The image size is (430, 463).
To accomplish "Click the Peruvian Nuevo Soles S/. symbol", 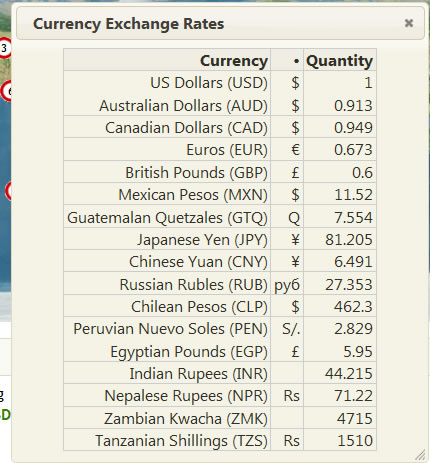I will 291,329.
